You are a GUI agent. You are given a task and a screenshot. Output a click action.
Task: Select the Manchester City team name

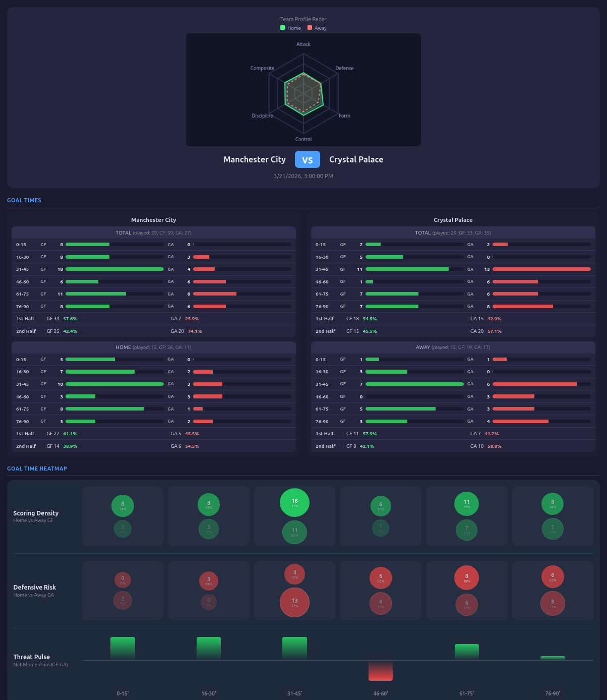255,159
